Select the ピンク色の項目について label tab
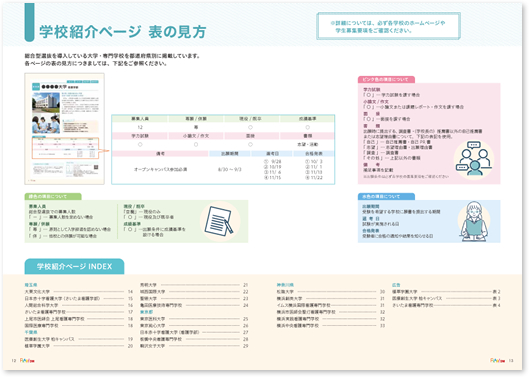 (386, 79)
